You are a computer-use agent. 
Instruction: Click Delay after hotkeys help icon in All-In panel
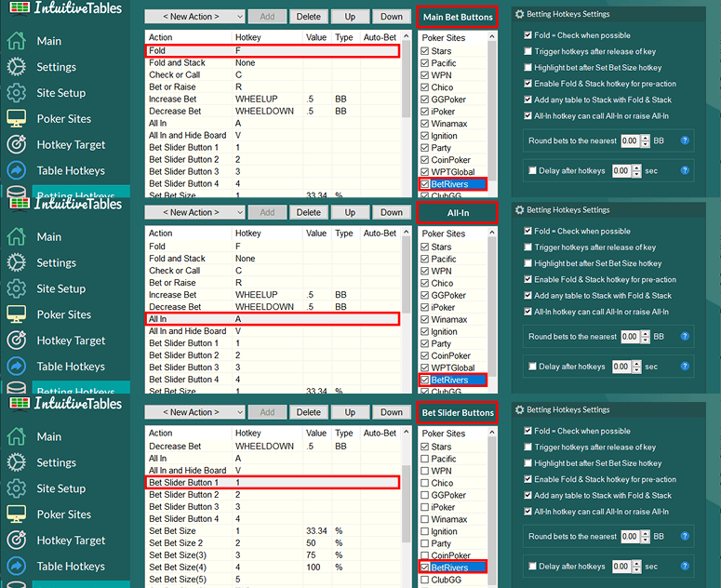click(685, 367)
